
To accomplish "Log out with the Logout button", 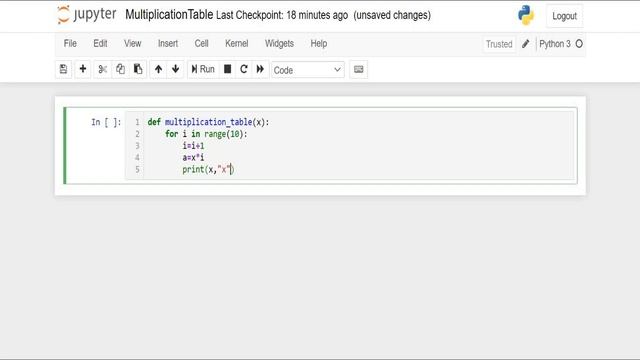I will click(x=564, y=16).
